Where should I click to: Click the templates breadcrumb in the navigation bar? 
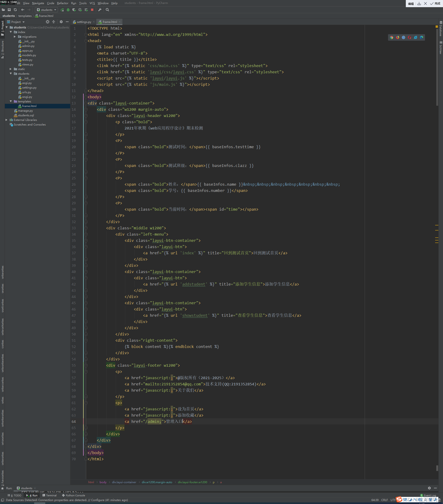click(x=25, y=16)
